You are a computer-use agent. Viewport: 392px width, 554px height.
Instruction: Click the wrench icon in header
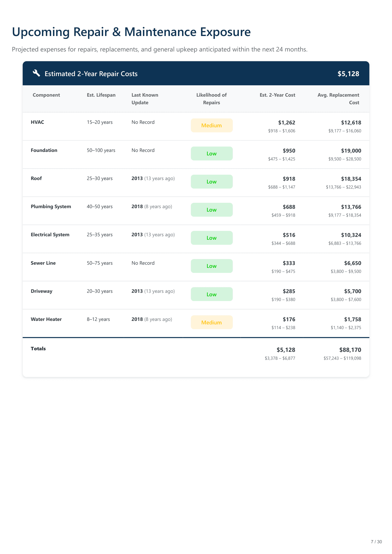click(x=36, y=73)
